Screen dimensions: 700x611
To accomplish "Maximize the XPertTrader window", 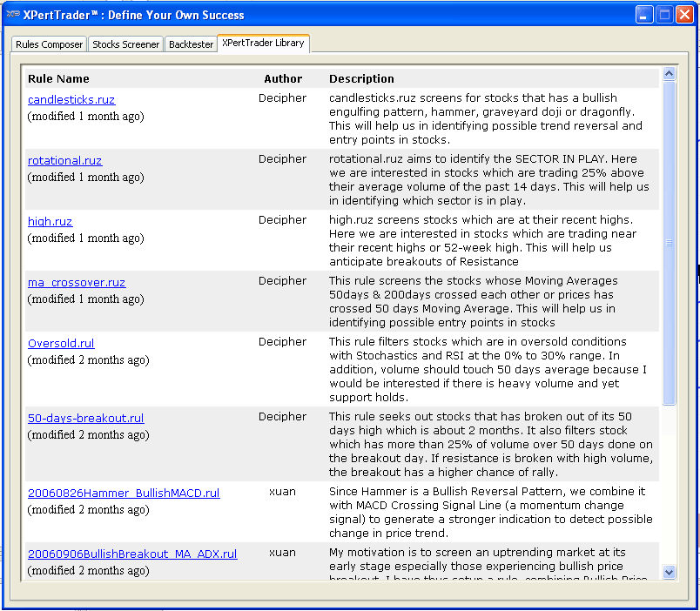I will [x=664, y=15].
